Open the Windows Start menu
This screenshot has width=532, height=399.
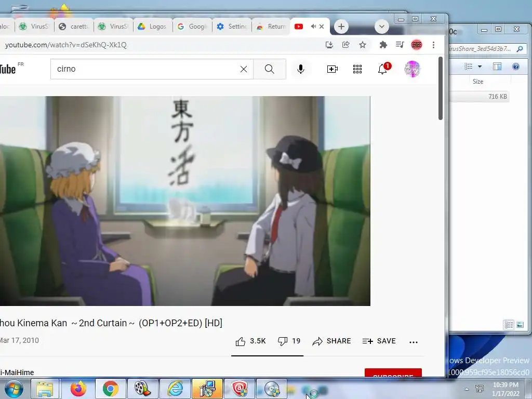pyautogui.click(x=14, y=389)
